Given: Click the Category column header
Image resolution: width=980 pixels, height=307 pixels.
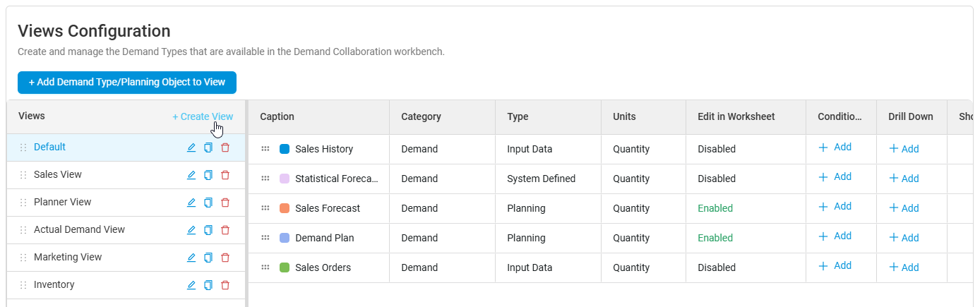Looking at the screenshot, I should pos(421,116).
